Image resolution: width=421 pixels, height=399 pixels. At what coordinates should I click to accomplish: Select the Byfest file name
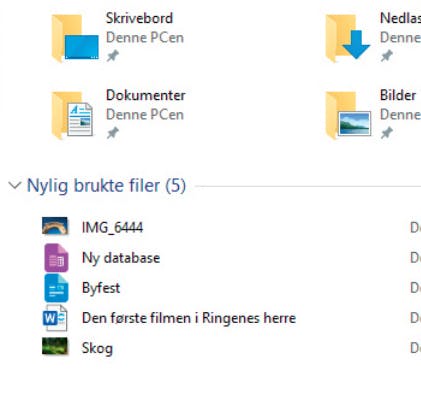tap(101, 288)
